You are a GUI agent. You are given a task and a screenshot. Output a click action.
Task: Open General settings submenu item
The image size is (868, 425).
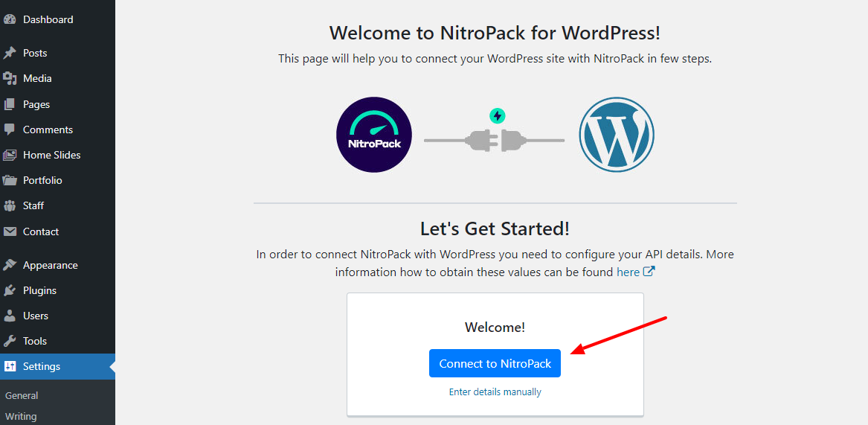(x=22, y=396)
